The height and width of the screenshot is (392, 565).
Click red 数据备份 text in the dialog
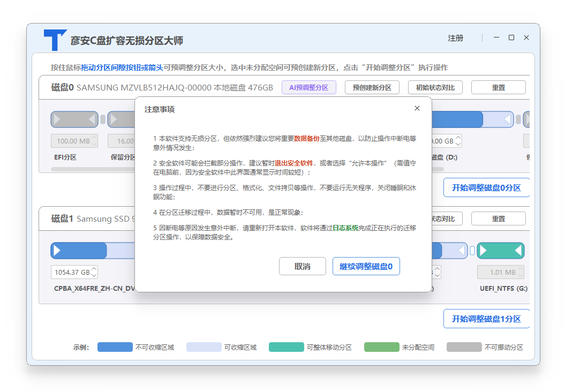tap(307, 138)
